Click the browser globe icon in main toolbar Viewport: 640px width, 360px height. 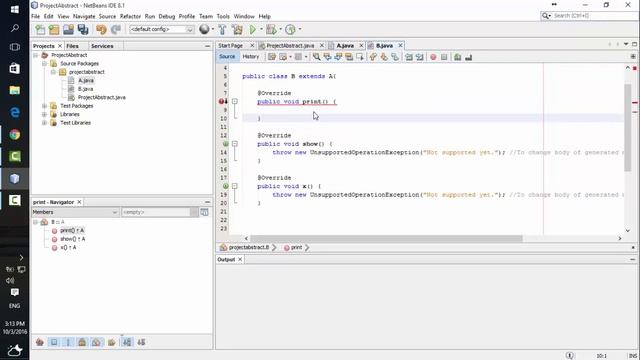204,29
